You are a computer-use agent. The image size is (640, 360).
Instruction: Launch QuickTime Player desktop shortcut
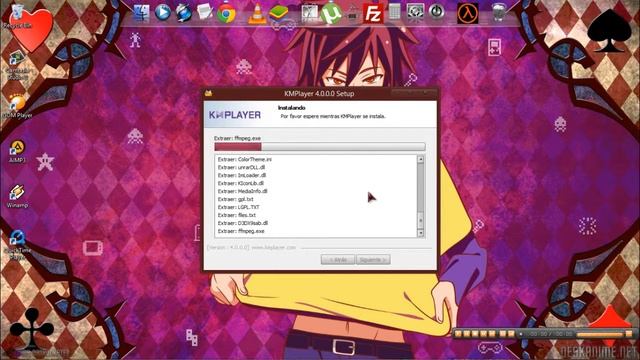point(17,244)
